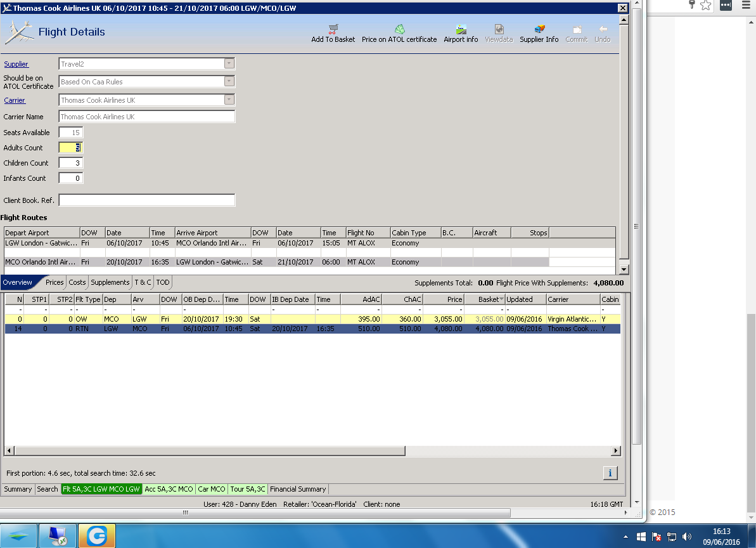Switch to the Prices tab
Viewport: 756px width, 548px height.
(54, 282)
